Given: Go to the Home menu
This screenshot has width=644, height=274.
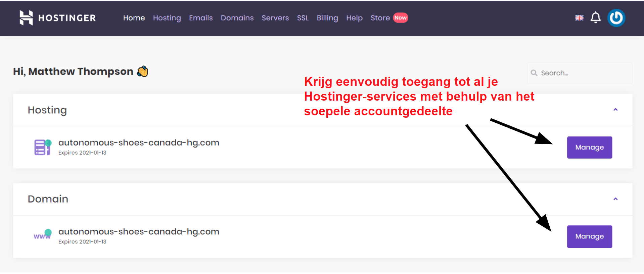Looking at the screenshot, I should tap(134, 18).
